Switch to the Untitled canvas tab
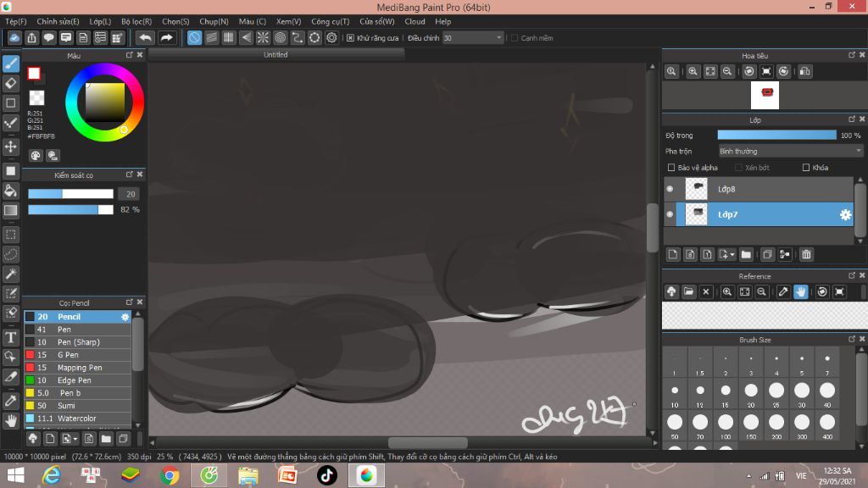868x488 pixels. [x=275, y=54]
